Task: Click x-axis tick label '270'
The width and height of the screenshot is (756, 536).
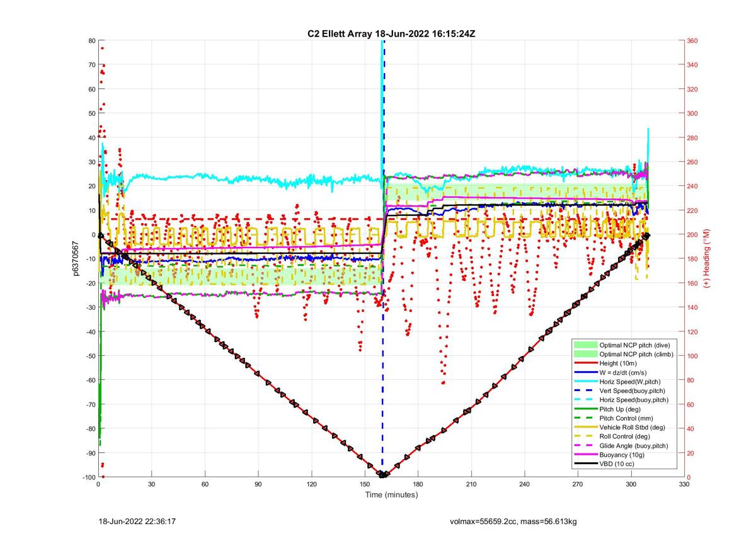Action: point(578,485)
